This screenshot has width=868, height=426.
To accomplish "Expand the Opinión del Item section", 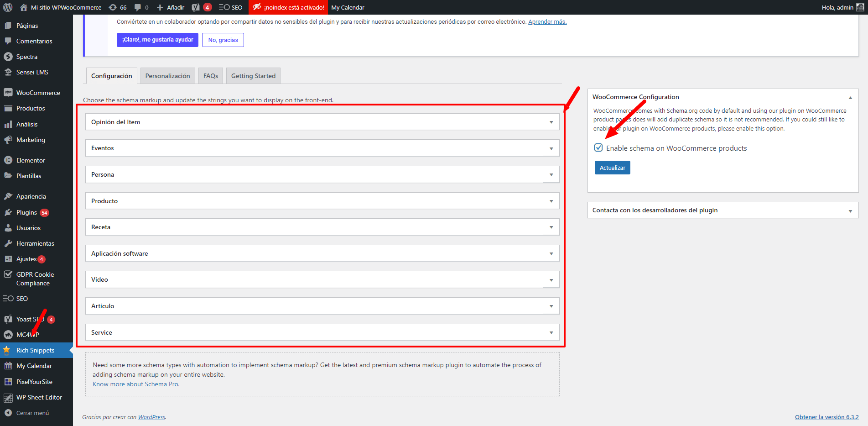I will point(322,122).
